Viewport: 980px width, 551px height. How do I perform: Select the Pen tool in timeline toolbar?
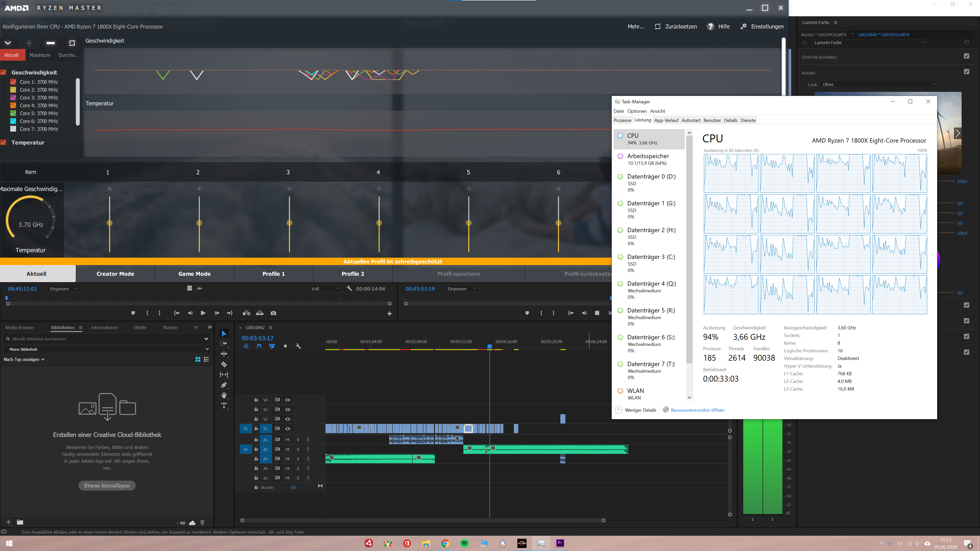click(x=224, y=385)
